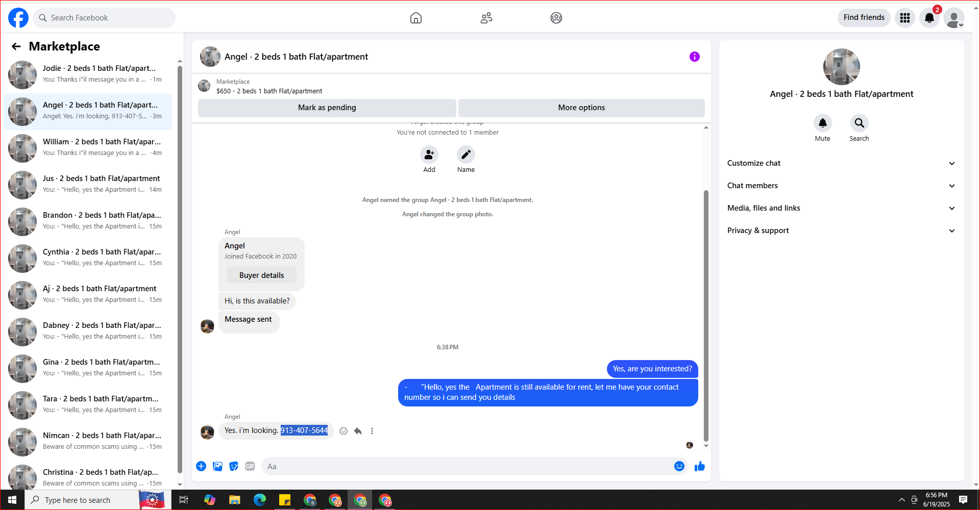Open Copilot from the taskbar
Screen dimensions: 980x510
tap(209, 500)
